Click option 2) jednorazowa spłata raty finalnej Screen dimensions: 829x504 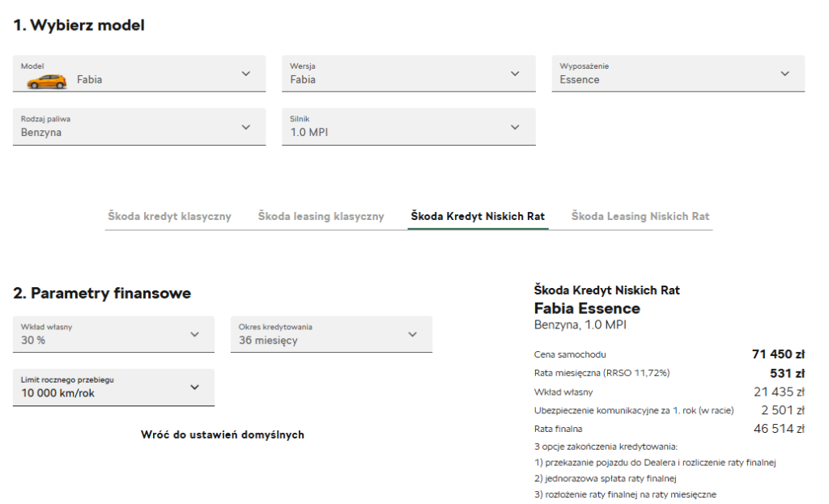click(606, 479)
